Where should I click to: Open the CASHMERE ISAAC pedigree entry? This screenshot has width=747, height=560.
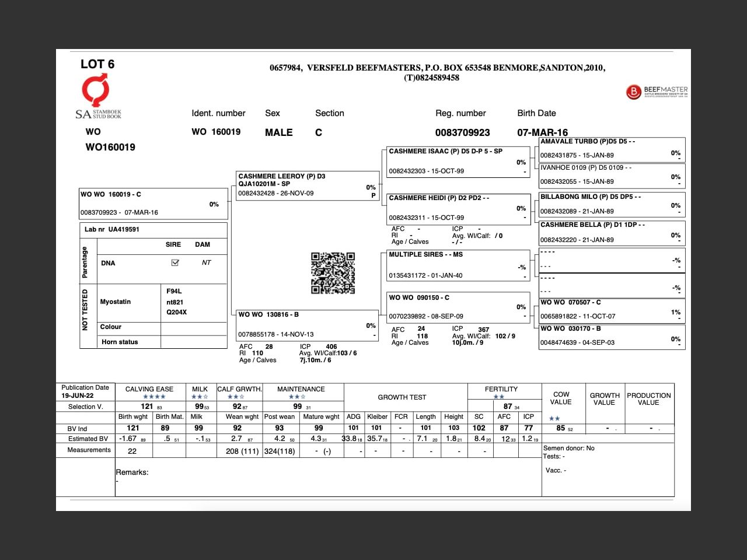click(x=458, y=161)
